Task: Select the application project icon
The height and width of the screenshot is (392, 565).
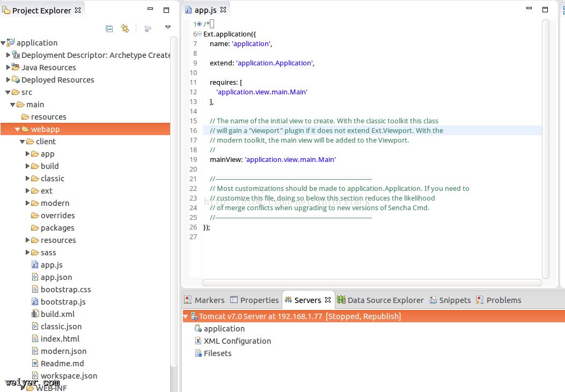Action: pyautogui.click(x=11, y=42)
